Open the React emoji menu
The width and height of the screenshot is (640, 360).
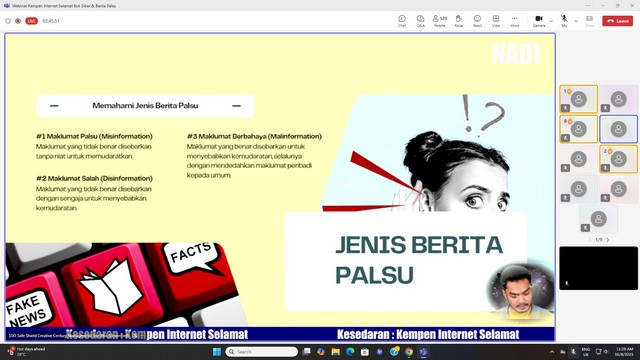[x=477, y=21]
